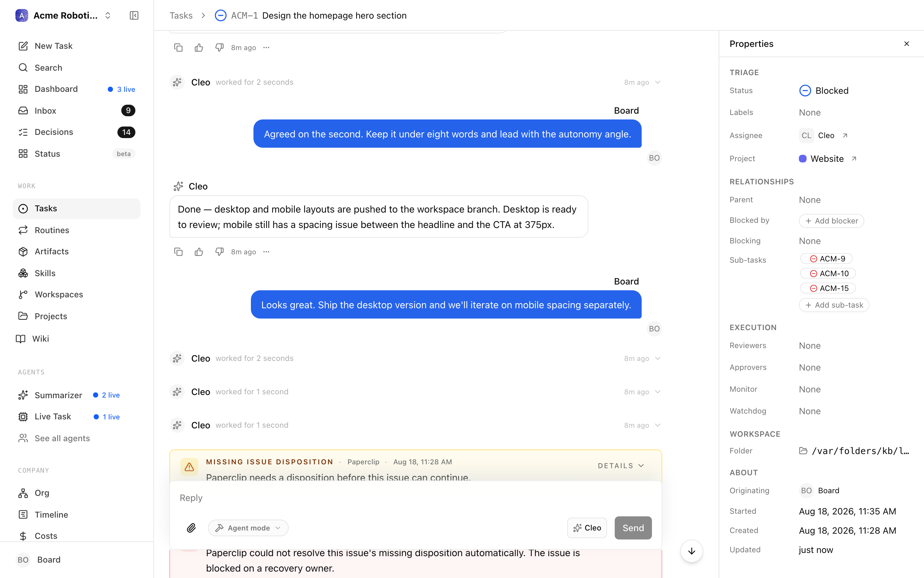This screenshot has width=924, height=578.
Task: Thumbs down the topmost message
Action: point(219,48)
